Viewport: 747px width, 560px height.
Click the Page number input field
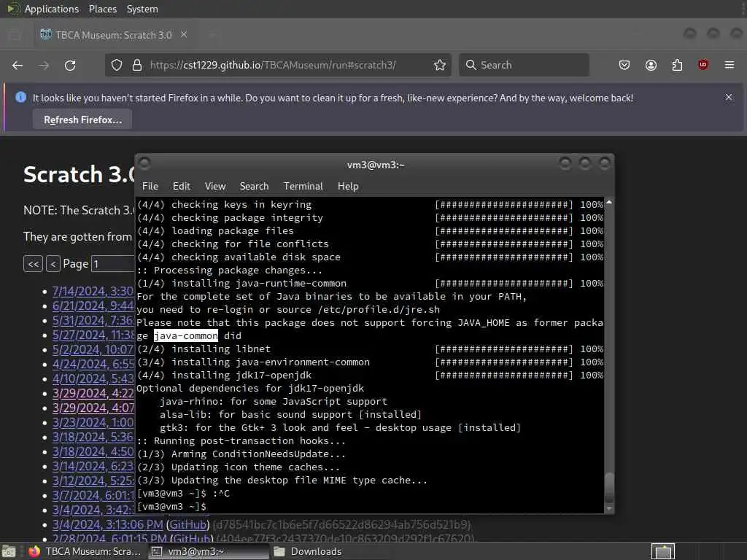tap(113, 264)
